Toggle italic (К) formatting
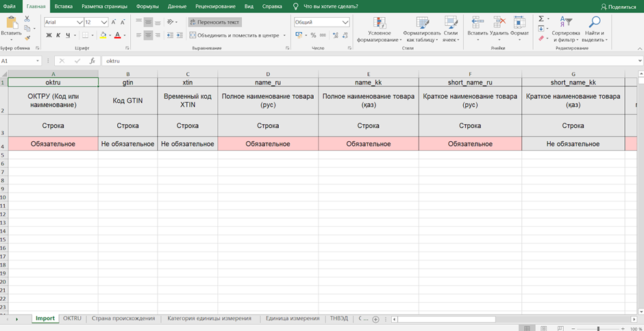 pyautogui.click(x=58, y=36)
